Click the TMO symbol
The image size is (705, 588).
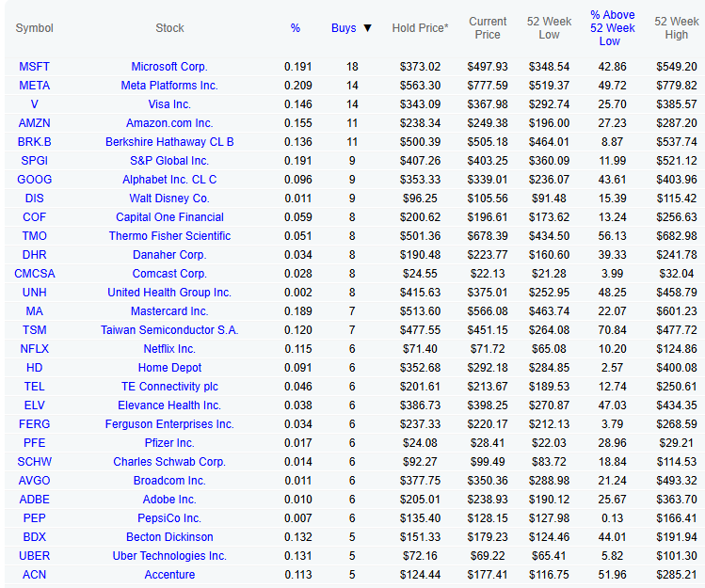tap(34, 236)
